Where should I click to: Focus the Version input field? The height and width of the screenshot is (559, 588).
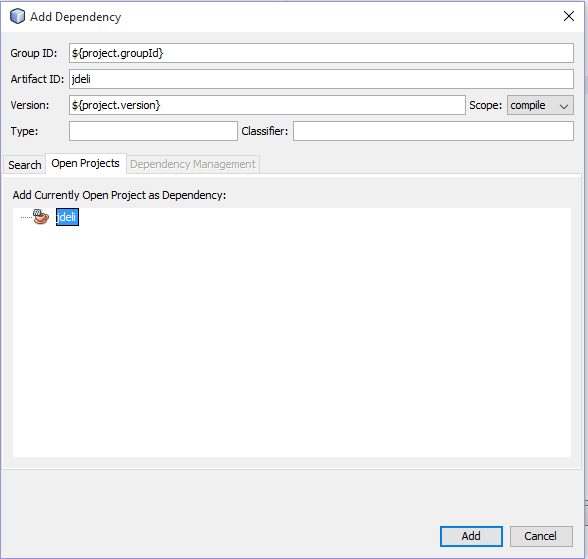point(267,105)
